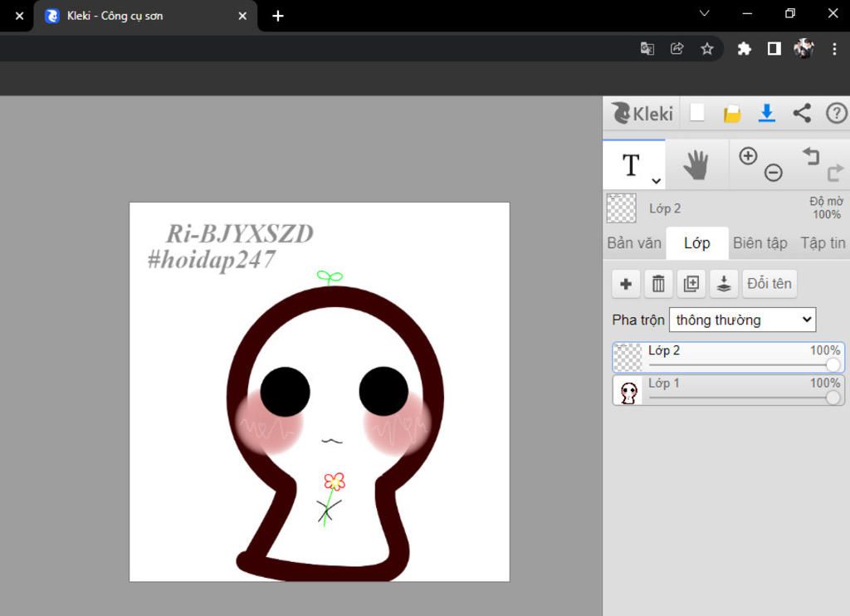Image resolution: width=850 pixels, height=616 pixels.
Task: Duplicate the selected layer
Action: tap(691, 284)
